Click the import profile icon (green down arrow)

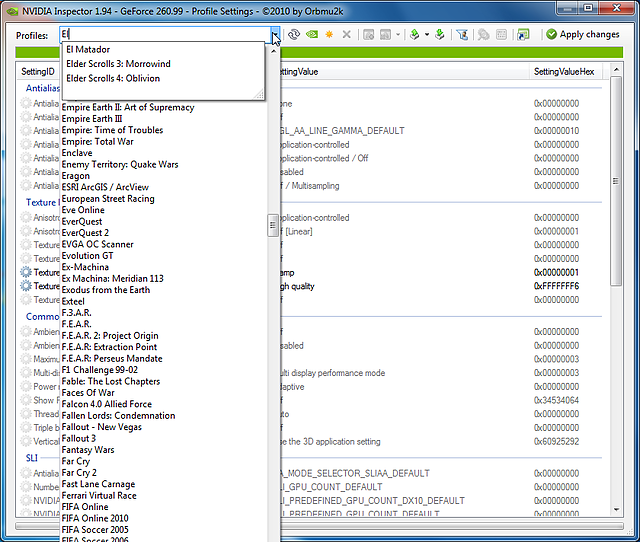tap(440, 35)
